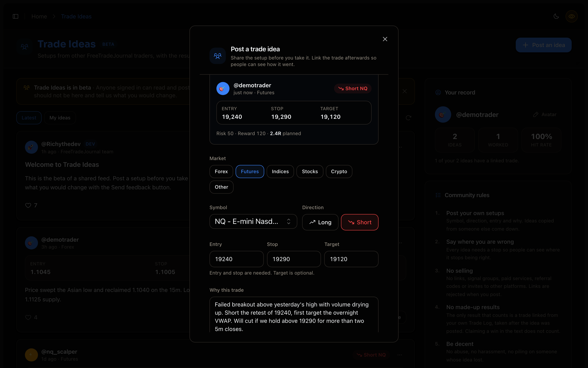Switch to the My ideas tab
The height and width of the screenshot is (368, 588).
[x=60, y=118]
